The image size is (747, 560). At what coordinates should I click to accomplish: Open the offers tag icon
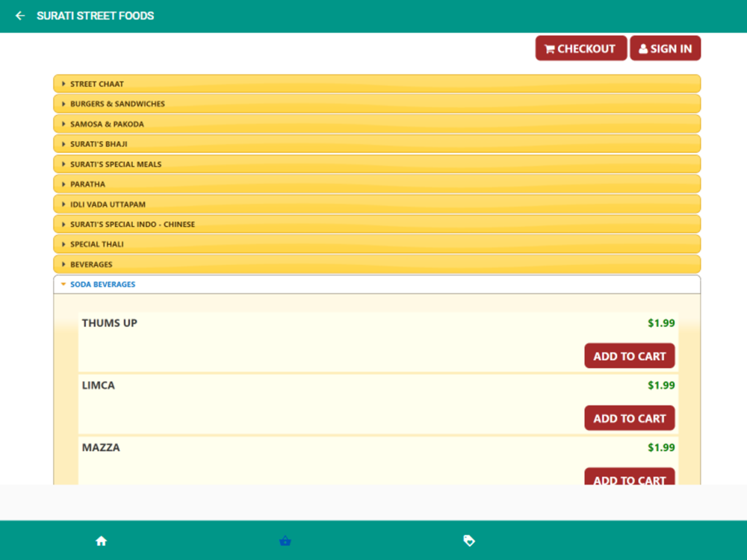coord(469,541)
